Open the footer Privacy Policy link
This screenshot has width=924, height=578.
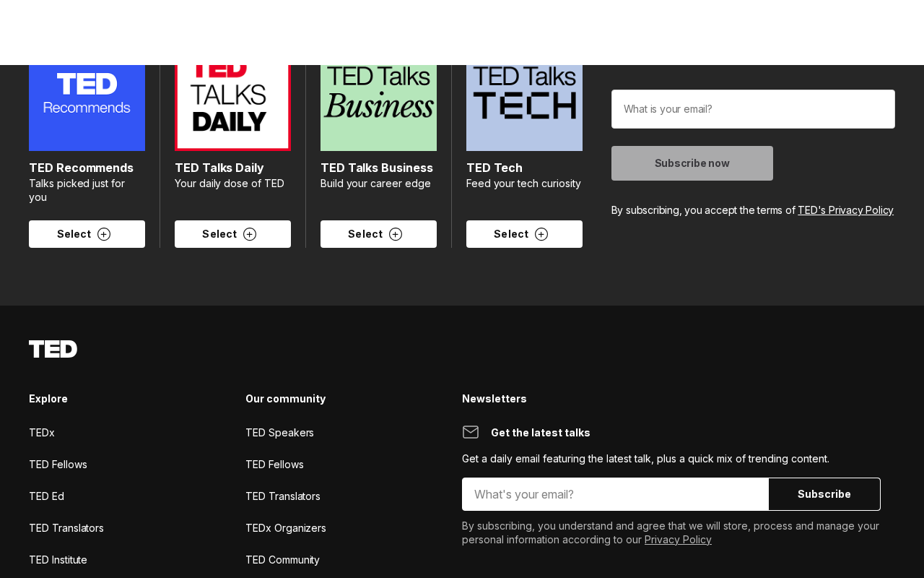678,540
